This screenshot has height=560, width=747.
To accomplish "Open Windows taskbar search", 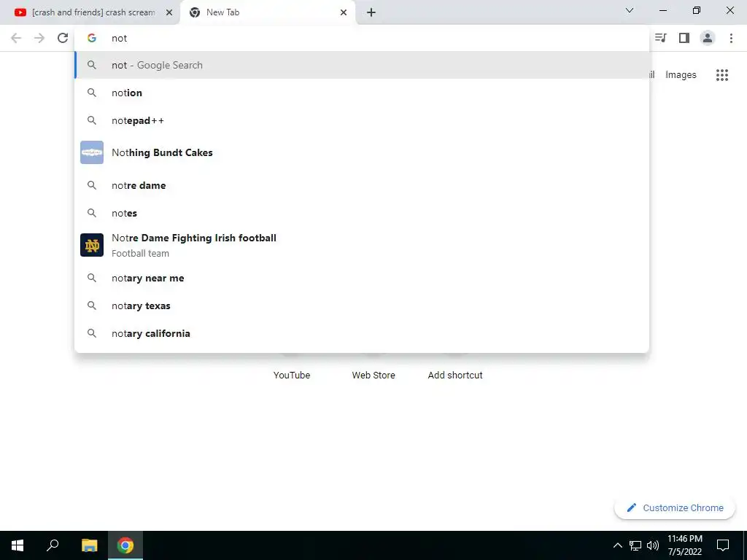I will 53,545.
